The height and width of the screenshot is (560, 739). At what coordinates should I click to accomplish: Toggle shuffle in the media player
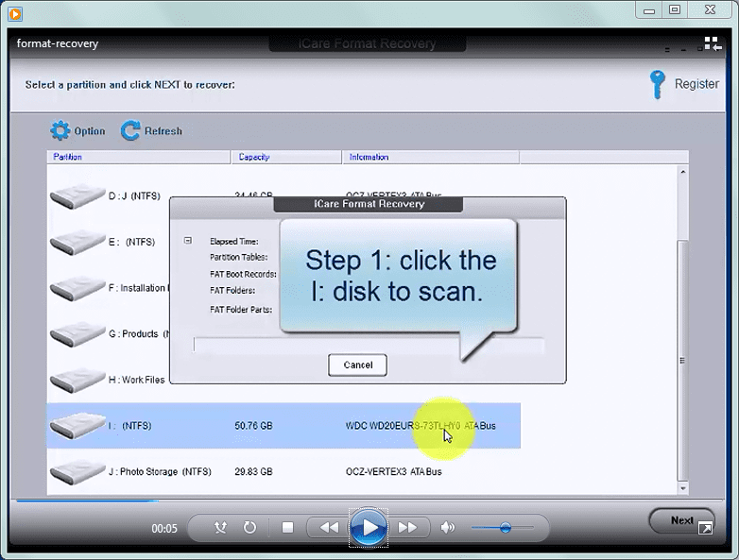click(220, 528)
